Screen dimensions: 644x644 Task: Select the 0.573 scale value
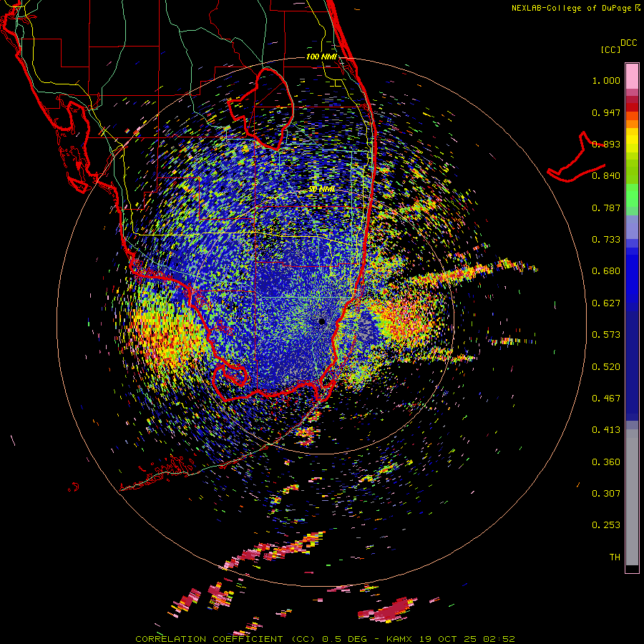tap(606, 335)
